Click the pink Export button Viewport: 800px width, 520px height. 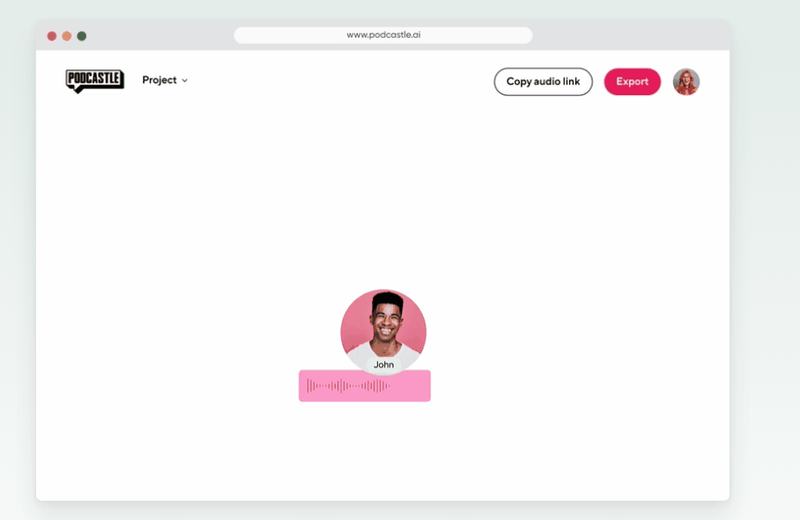click(x=632, y=82)
